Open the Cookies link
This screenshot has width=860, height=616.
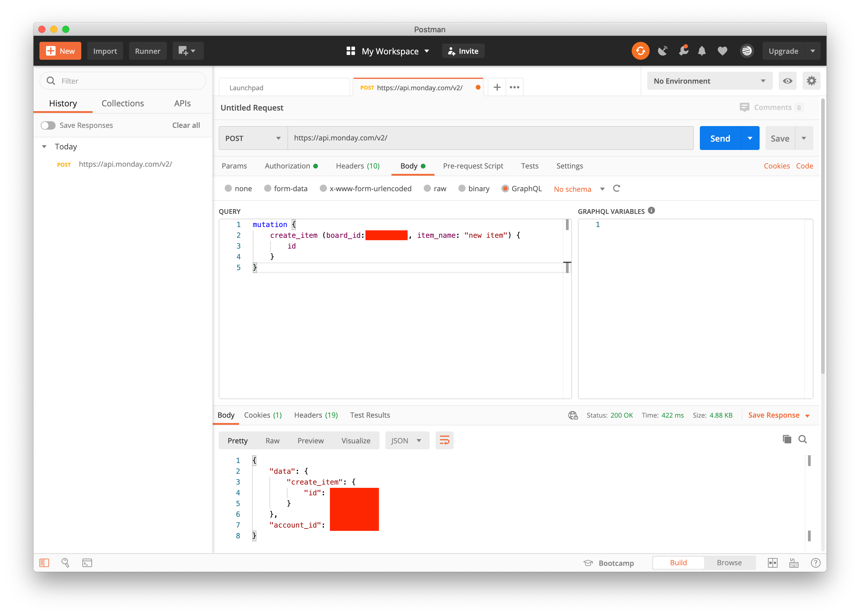click(x=776, y=166)
